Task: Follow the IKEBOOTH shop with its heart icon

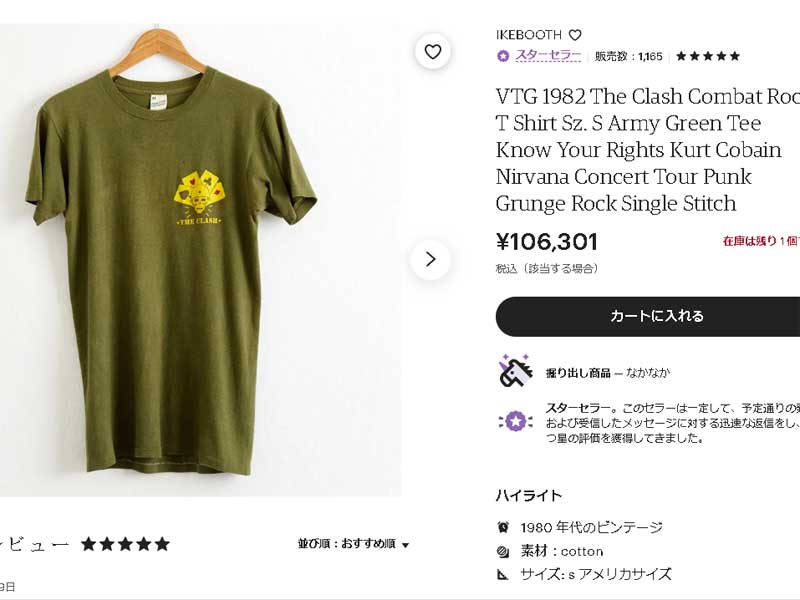Action: coord(575,35)
